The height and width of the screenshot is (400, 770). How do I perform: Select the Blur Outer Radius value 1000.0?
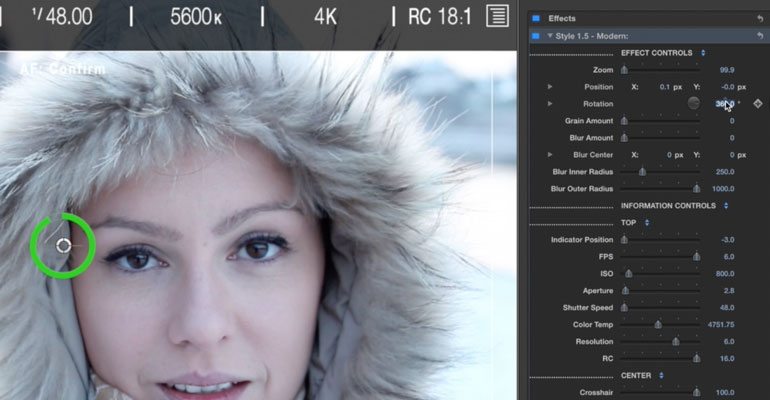pyautogui.click(x=723, y=189)
